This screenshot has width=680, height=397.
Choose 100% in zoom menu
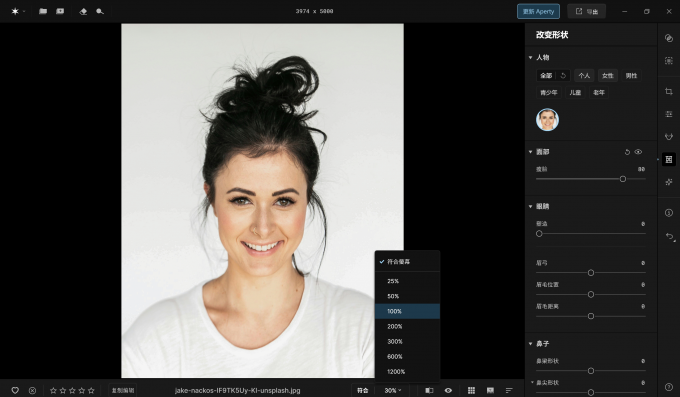point(407,311)
